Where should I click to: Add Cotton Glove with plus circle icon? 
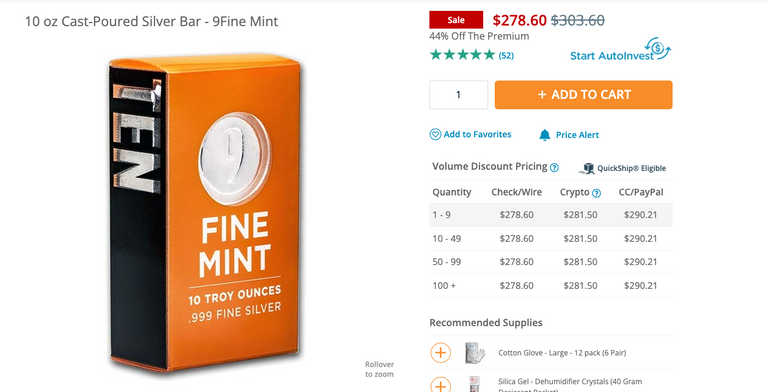tap(440, 352)
